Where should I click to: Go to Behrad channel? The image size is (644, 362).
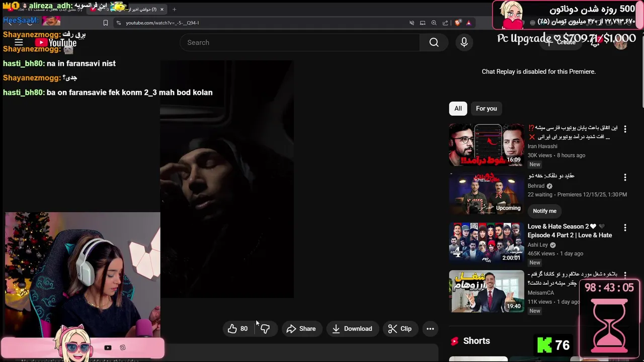point(536,186)
